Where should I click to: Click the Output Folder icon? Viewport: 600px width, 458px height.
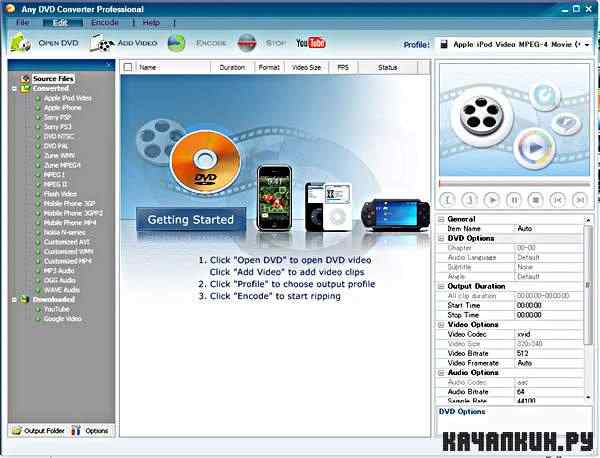coord(16,431)
